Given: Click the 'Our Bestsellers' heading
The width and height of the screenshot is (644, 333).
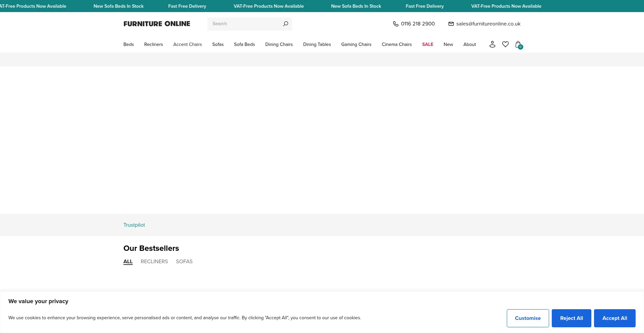Looking at the screenshot, I should [x=151, y=248].
